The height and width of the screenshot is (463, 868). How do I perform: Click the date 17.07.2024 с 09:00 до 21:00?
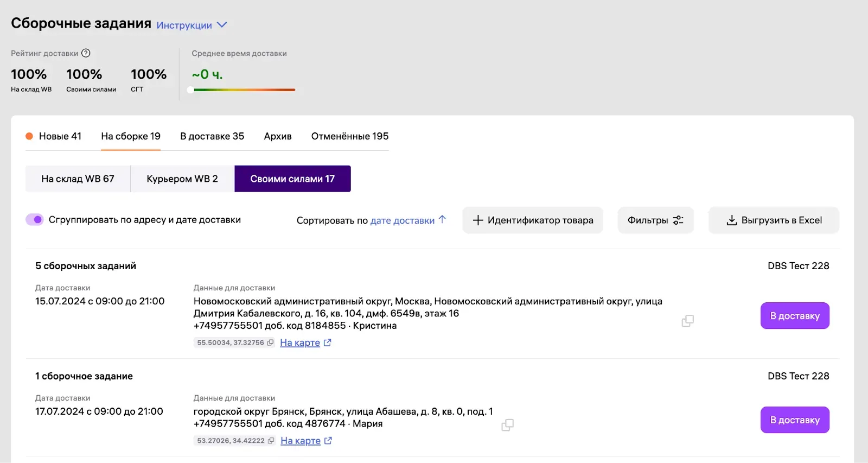[99, 411]
